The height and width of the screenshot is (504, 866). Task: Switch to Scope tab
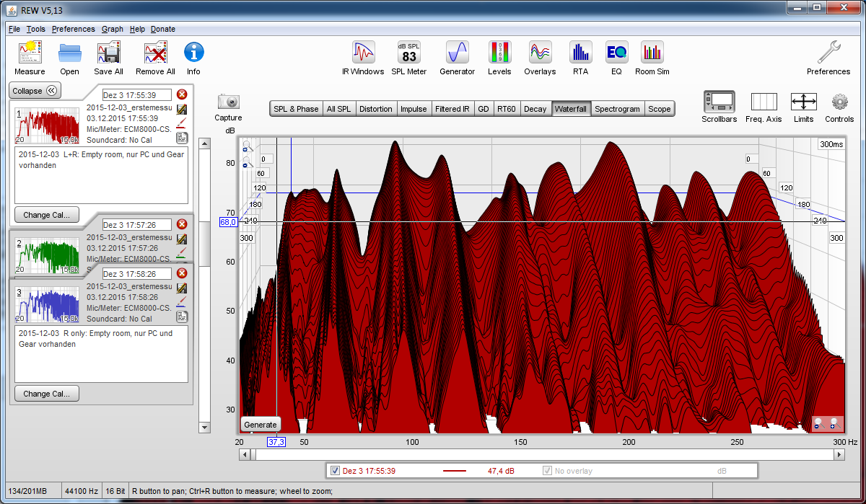[x=660, y=109]
